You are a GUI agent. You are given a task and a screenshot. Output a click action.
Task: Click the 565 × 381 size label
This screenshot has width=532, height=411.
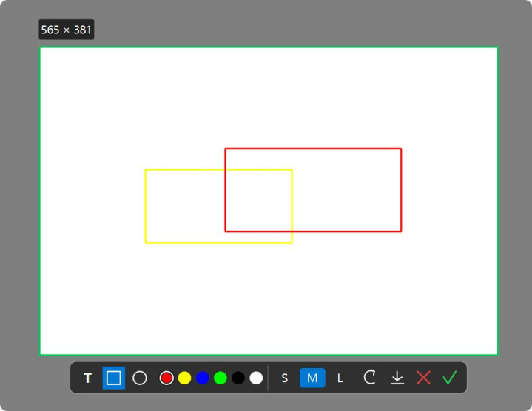66,30
